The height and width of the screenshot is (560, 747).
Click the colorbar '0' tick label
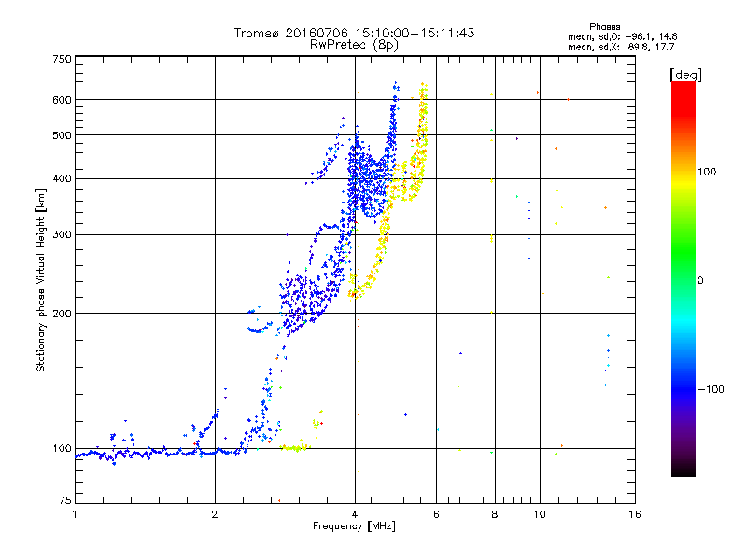coord(699,280)
